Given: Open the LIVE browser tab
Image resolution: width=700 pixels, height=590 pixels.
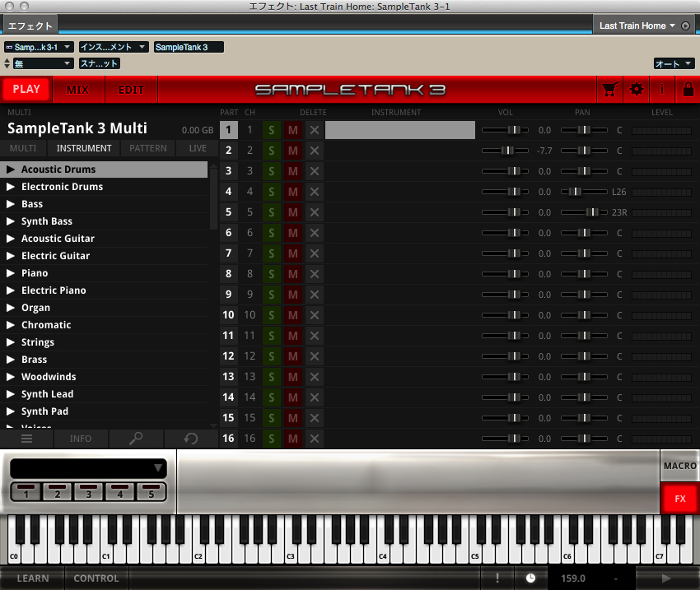Looking at the screenshot, I should (x=198, y=148).
